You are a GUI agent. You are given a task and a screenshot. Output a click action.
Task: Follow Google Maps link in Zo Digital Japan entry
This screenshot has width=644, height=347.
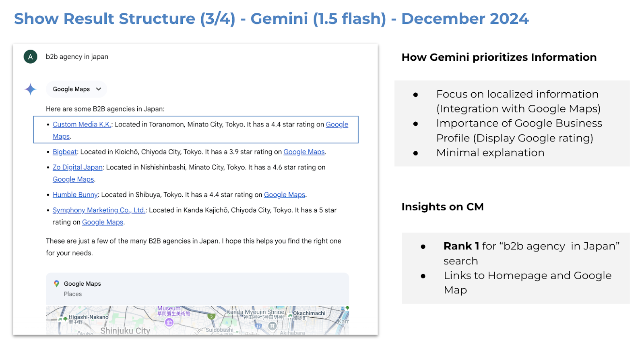click(73, 179)
